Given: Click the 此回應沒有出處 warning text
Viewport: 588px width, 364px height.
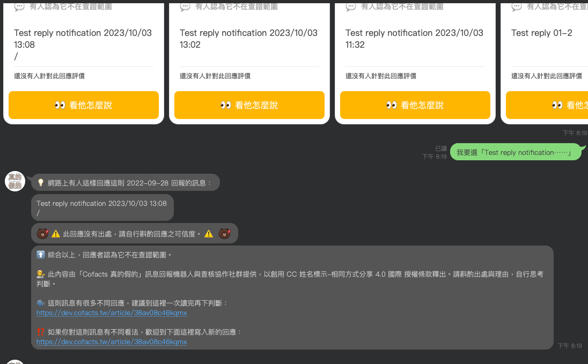Looking at the screenshot, I should [x=132, y=234].
